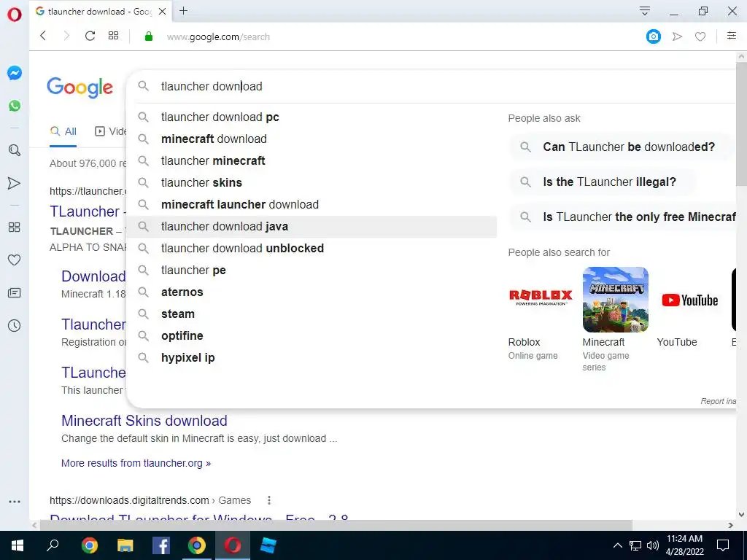The height and width of the screenshot is (560, 747).
Task: Open WhatsApp in Opera sidebar
Action: click(x=15, y=106)
